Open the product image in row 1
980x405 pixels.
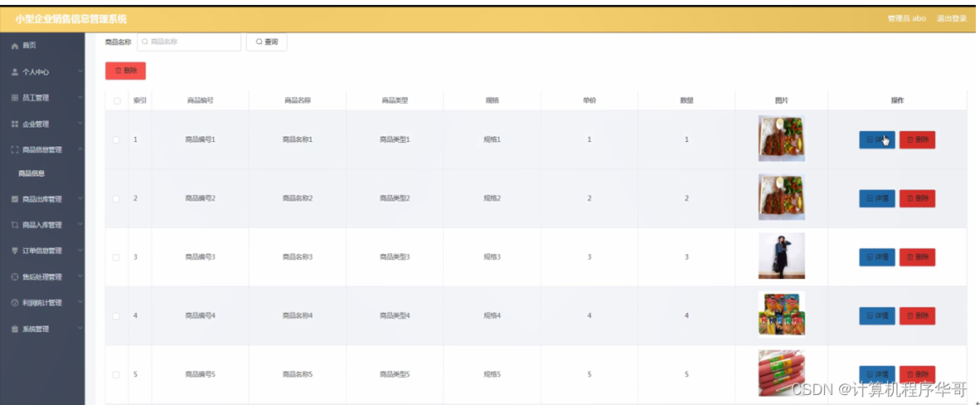(x=781, y=139)
